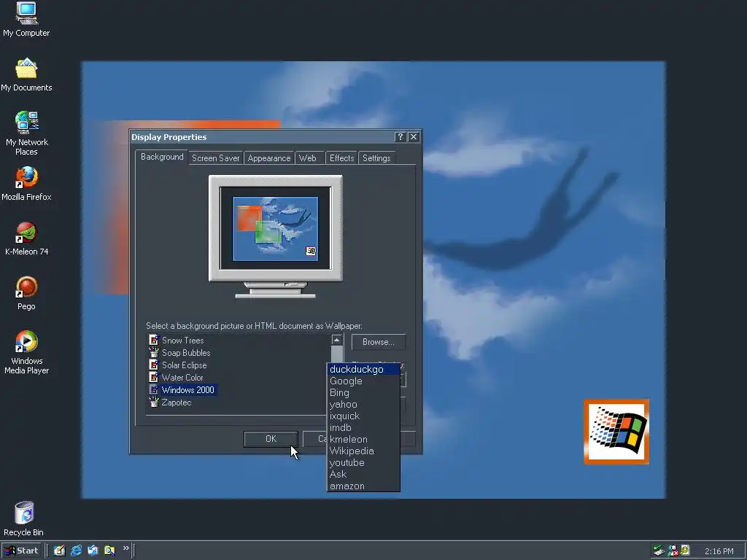The width and height of the screenshot is (747, 560).
Task: Launch Internet Explorer from quick launch
Action: [76, 551]
